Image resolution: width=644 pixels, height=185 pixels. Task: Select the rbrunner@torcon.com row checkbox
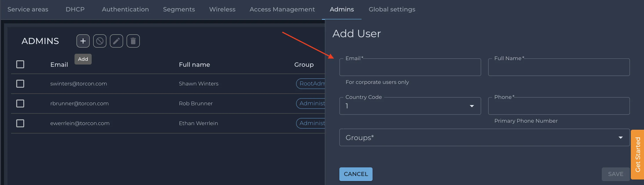tap(20, 103)
